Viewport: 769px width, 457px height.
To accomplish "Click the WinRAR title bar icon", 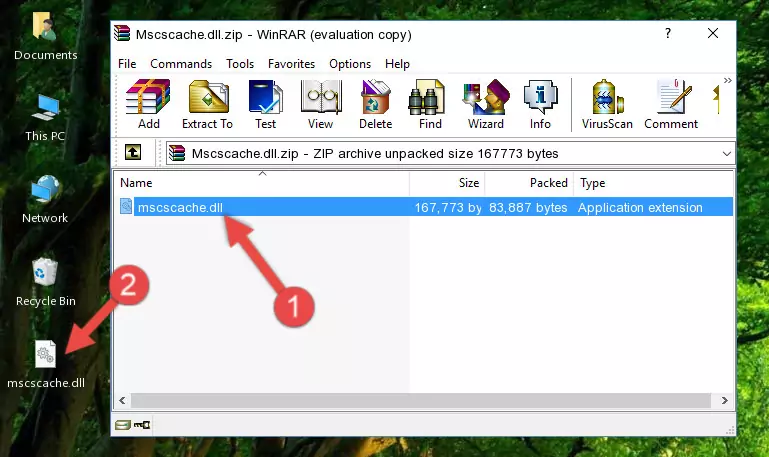I will point(122,34).
